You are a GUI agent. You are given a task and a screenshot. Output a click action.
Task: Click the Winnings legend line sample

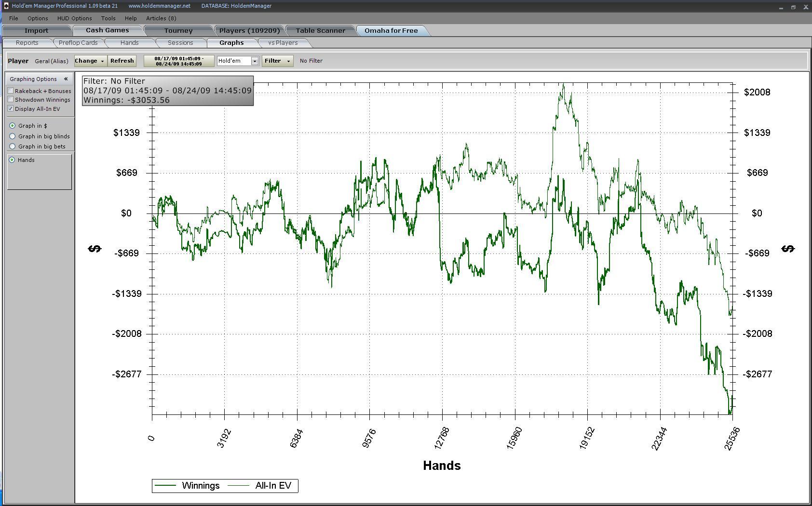click(165, 486)
